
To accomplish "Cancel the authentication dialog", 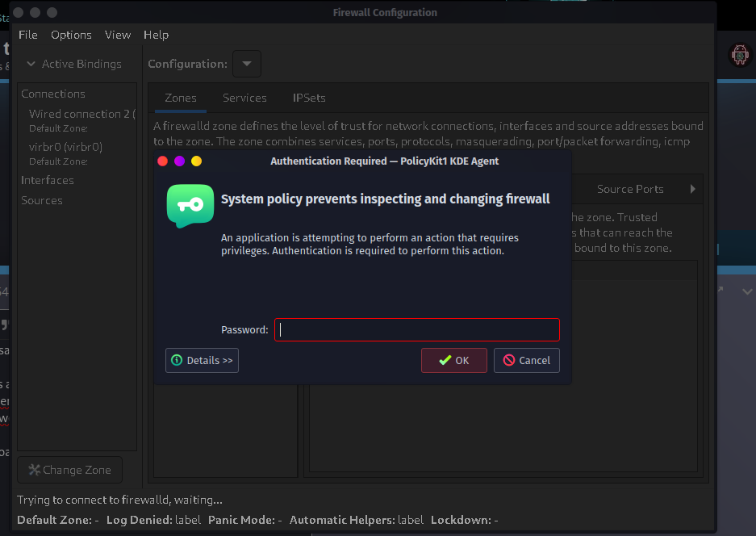I will pyautogui.click(x=527, y=360).
